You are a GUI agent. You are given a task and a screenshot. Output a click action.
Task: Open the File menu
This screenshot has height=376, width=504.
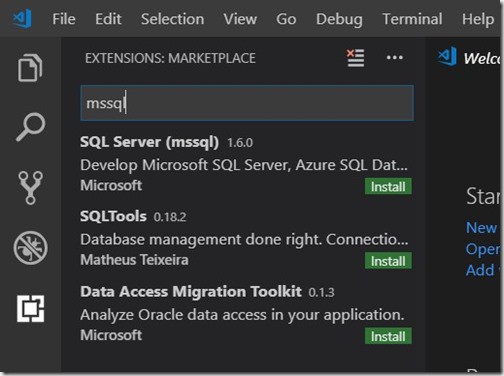pyautogui.click(x=64, y=19)
